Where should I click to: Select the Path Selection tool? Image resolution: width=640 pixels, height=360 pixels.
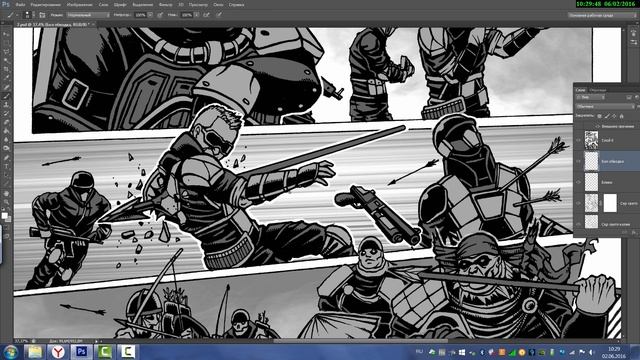(7, 175)
